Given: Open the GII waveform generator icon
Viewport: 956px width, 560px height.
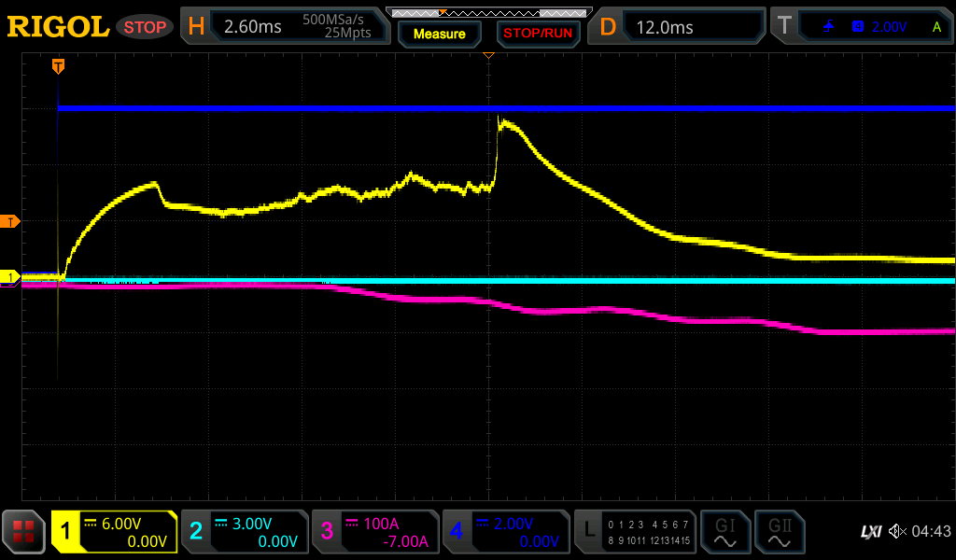Looking at the screenshot, I should (x=779, y=532).
